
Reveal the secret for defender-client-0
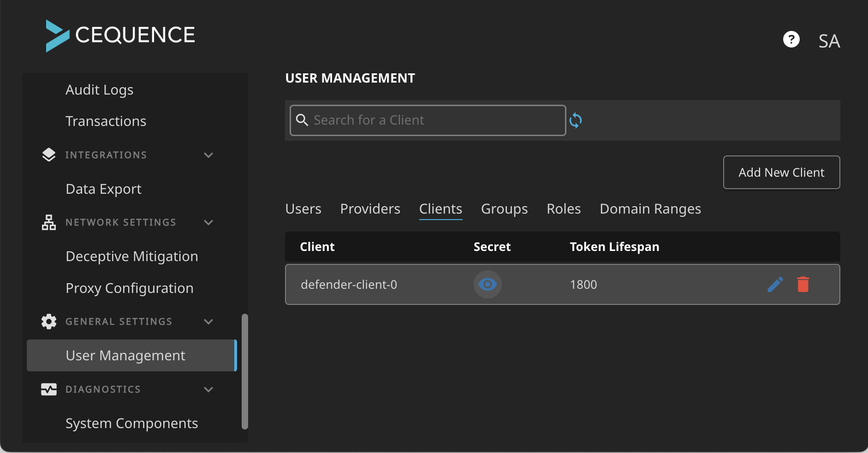coord(488,284)
